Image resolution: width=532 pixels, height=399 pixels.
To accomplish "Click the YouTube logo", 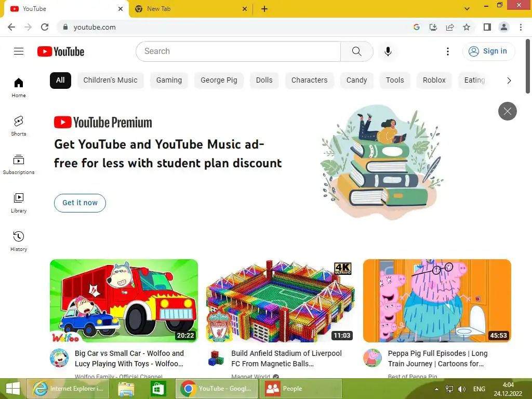I will coord(61,51).
